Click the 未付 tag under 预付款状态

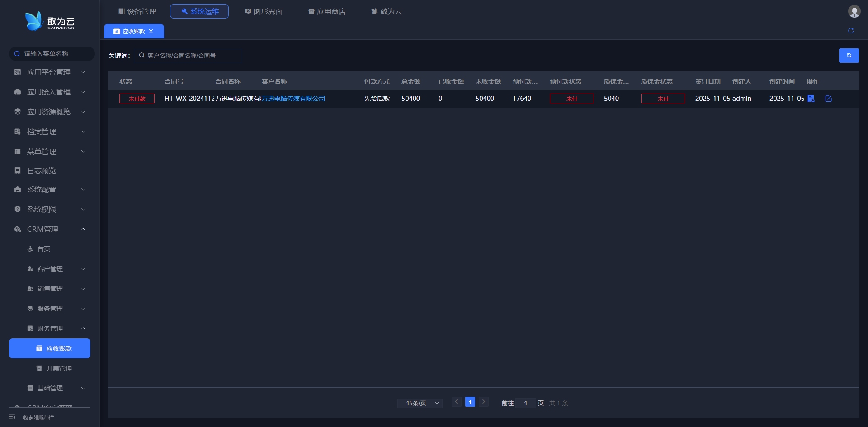tap(572, 99)
